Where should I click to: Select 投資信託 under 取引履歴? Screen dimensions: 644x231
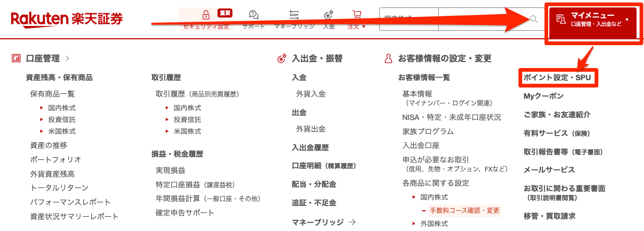point(187,119)
